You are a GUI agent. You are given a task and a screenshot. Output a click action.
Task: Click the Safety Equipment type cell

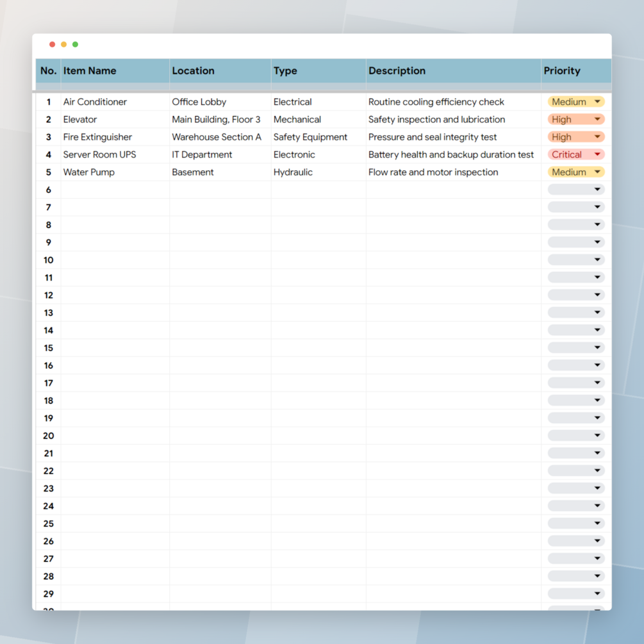click(318, 136)
